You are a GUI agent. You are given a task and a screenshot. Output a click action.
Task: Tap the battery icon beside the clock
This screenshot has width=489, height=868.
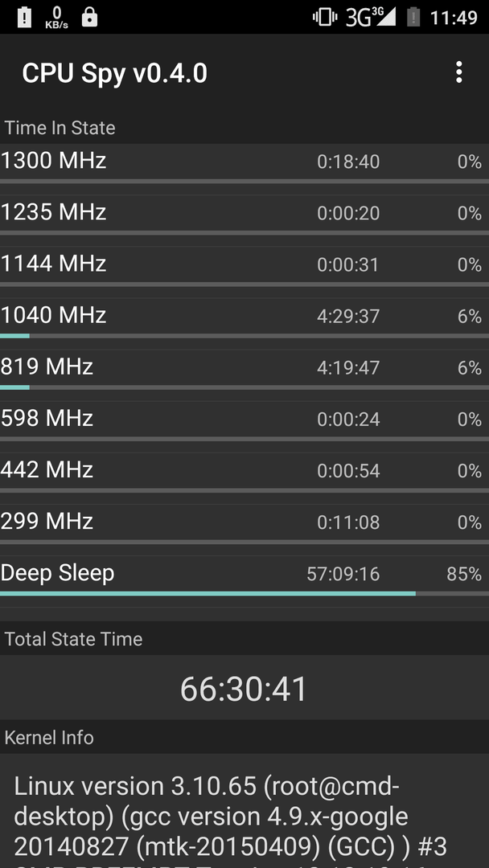point(413,17)
